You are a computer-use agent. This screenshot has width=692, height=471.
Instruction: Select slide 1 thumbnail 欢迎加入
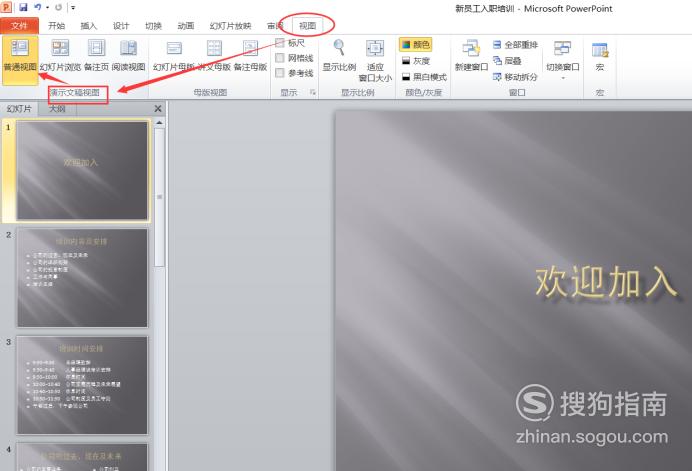(82, 170)
